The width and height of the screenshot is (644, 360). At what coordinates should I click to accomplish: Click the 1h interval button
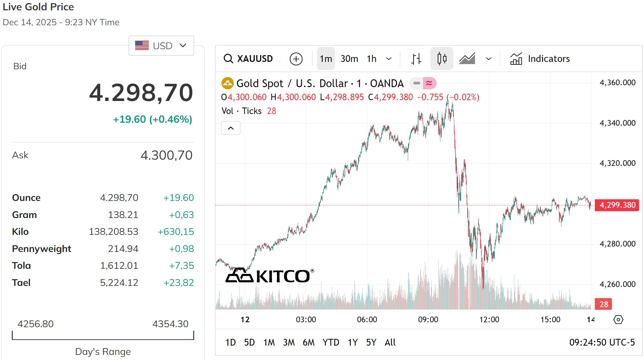[371, 59]
